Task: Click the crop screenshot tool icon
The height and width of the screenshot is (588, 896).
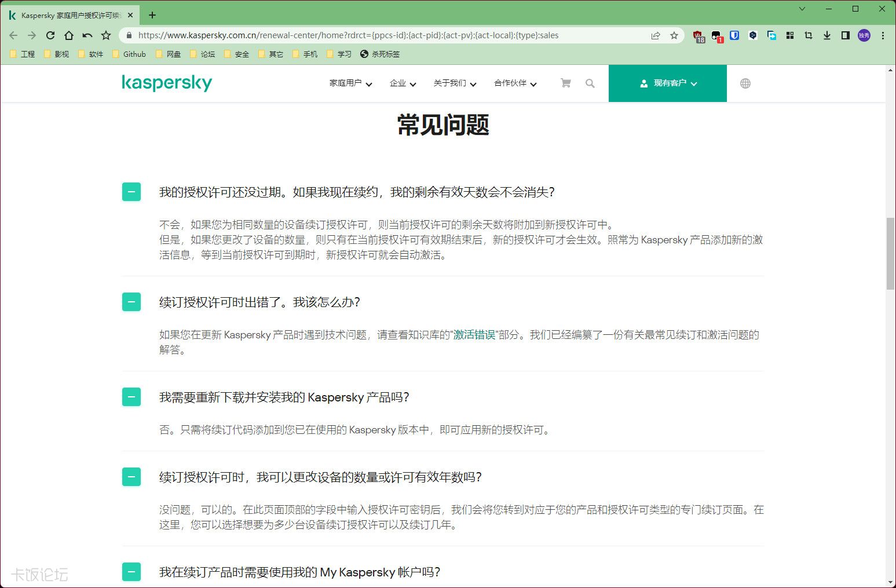Action: [809, 35]
